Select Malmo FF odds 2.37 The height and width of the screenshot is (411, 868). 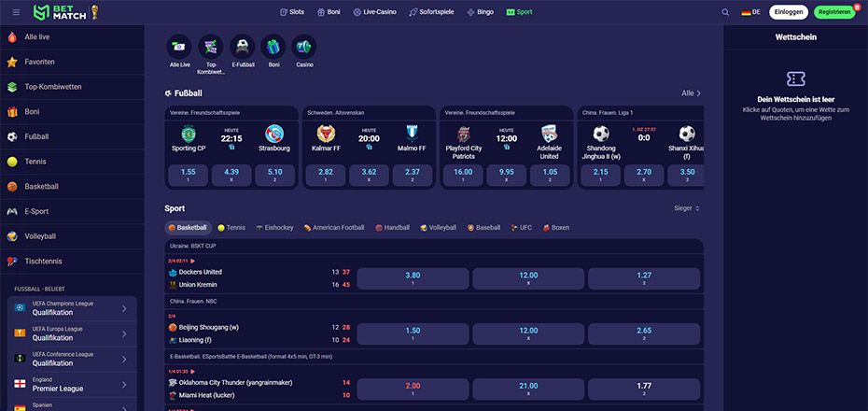coord(413,175)
